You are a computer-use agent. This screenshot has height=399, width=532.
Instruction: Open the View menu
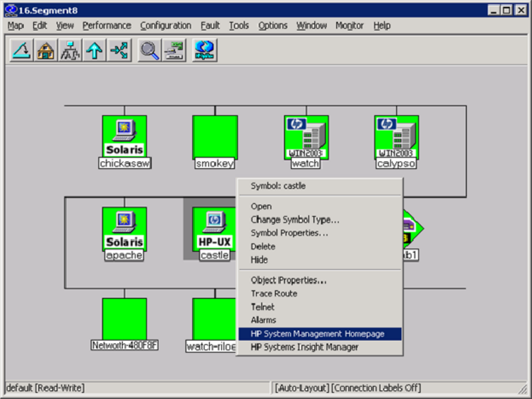65,25
